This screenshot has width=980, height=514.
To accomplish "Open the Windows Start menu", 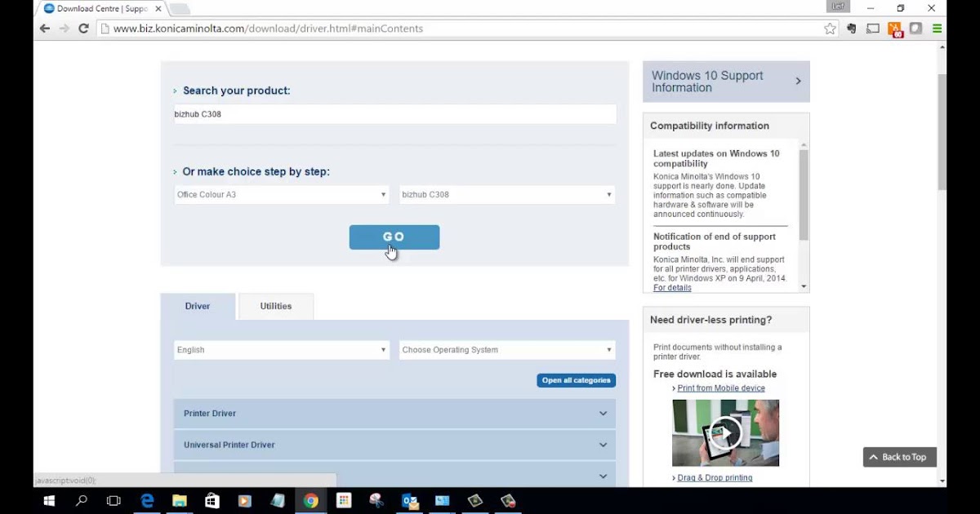I will (48, 501).
